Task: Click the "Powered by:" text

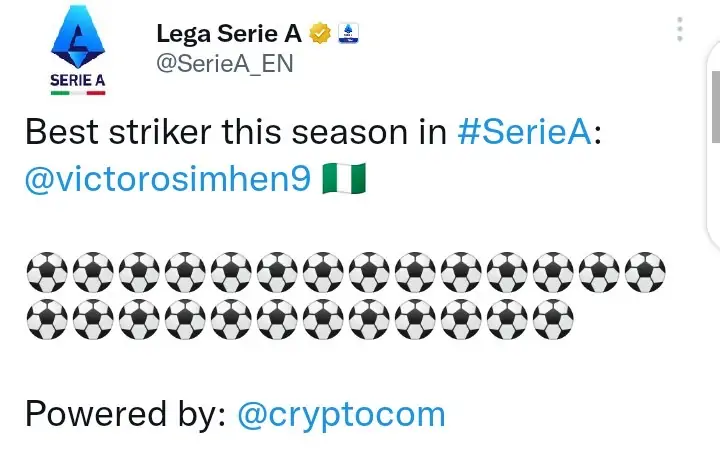Action: point(125,413)
